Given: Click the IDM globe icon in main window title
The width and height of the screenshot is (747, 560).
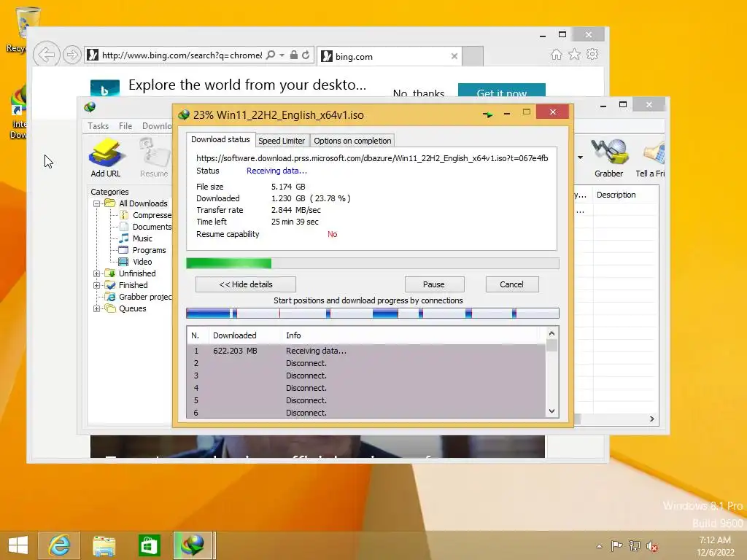Looking at the screenshot, I should pyautogui.click(x=90, y=107).
